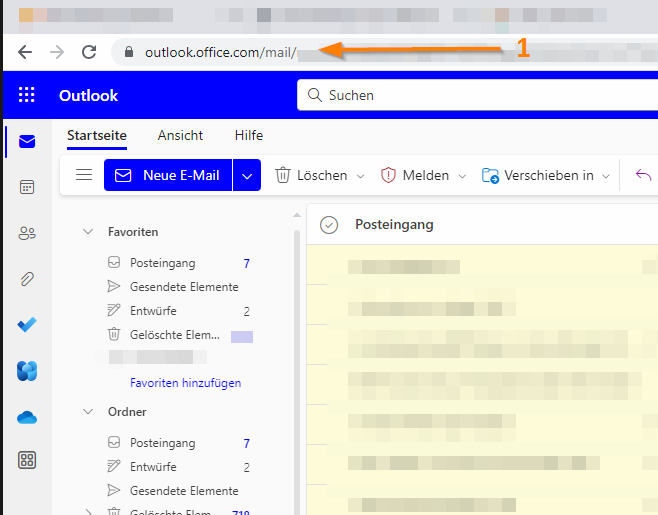Click Posteingang unread count 7 under Favoriten
This screenshot has width=658, height=515.
pyautogui.click(x=246, y=264)
